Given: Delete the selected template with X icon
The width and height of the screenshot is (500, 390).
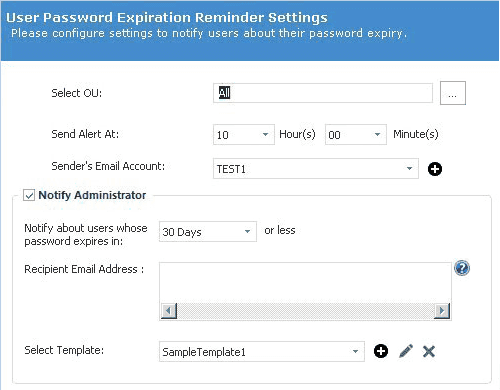Looking at the screenshot, I should [429, 351].
